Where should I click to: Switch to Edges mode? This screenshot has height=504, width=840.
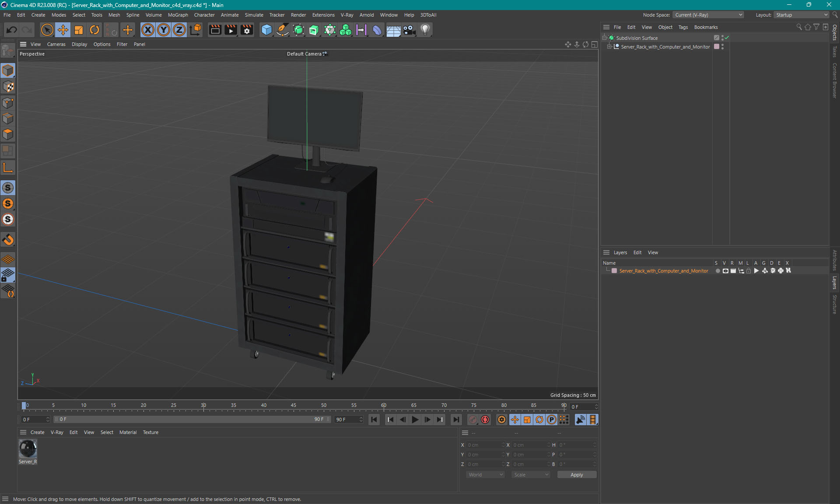8,119
